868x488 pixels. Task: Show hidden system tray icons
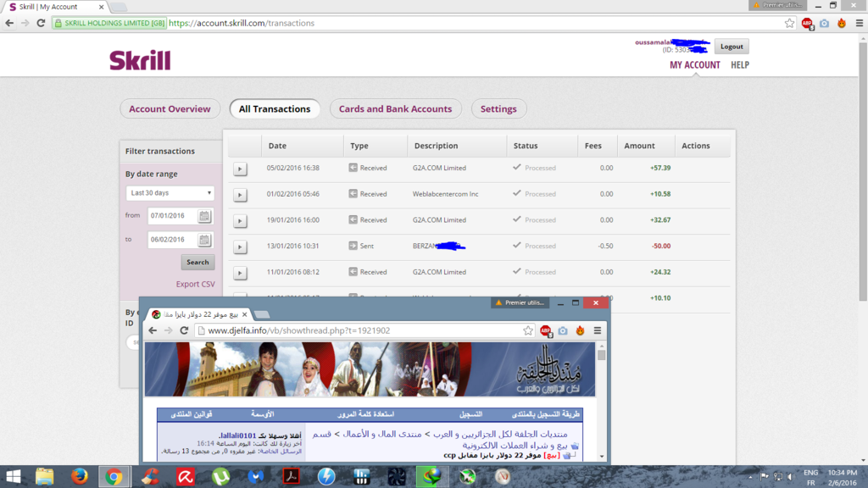[x=751, y=477]
